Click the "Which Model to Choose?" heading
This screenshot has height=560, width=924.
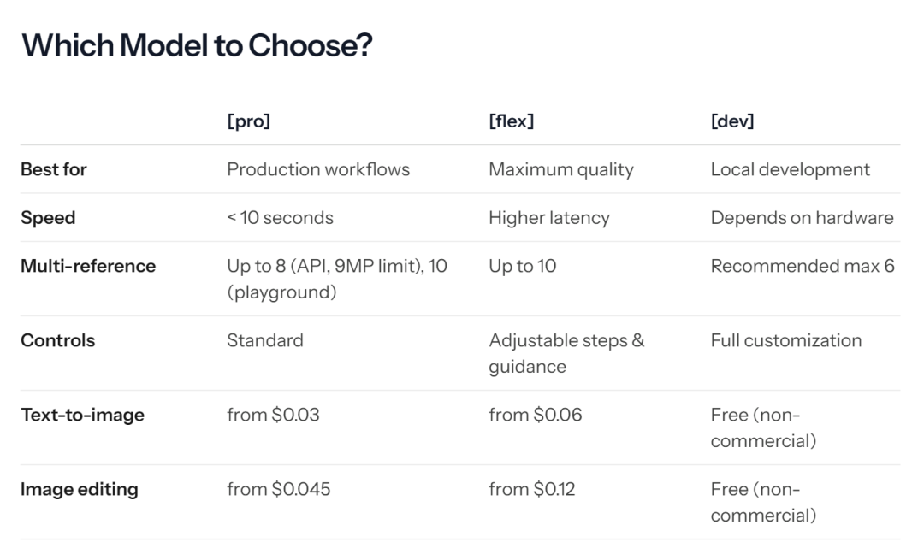(197, 45)
